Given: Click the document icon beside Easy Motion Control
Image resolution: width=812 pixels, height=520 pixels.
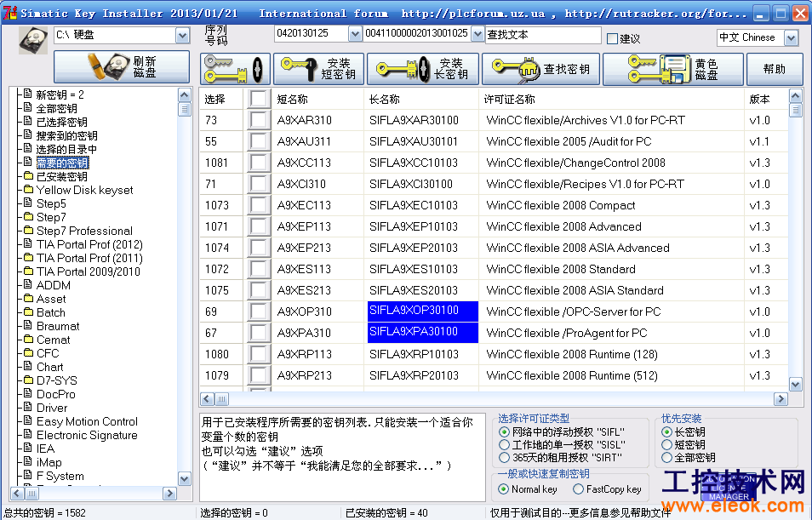Looking at the screenshot, I should point(28,420).
